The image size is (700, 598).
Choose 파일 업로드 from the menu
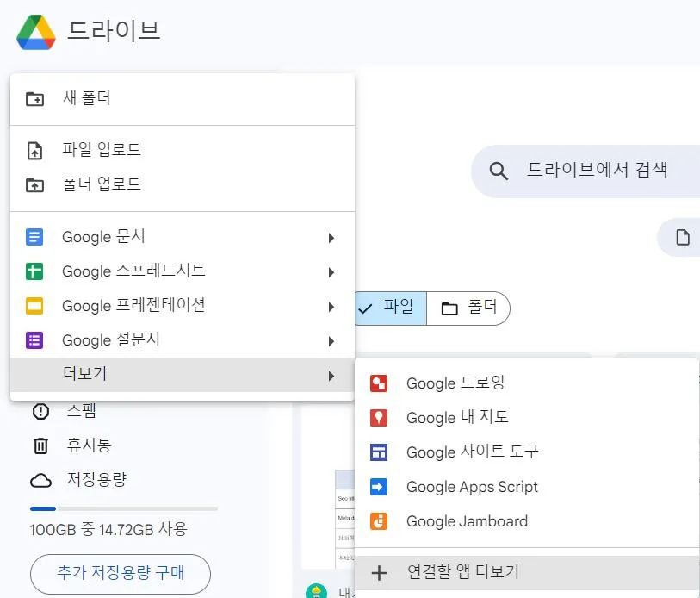tap(183, 151)
